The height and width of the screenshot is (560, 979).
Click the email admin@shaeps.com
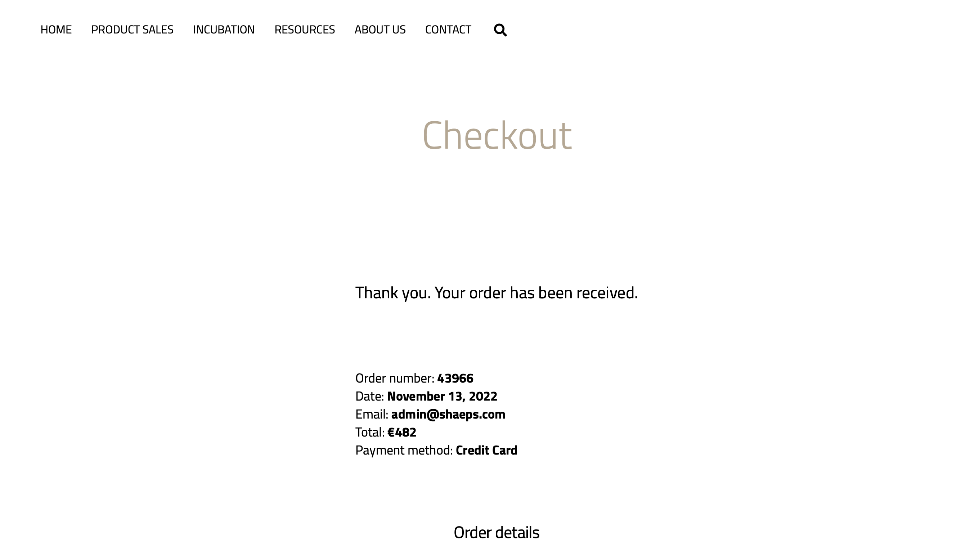pos(448,415)
